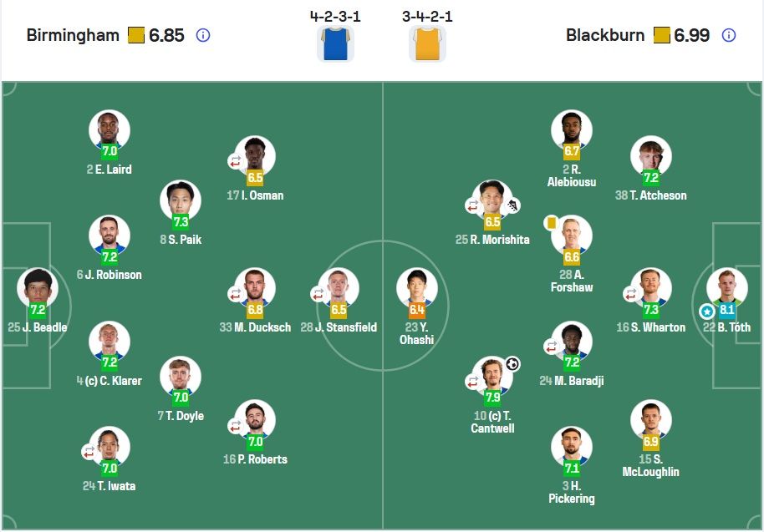Open the S. Paik player name link
764x532 pixels.
tap(181, 240)
